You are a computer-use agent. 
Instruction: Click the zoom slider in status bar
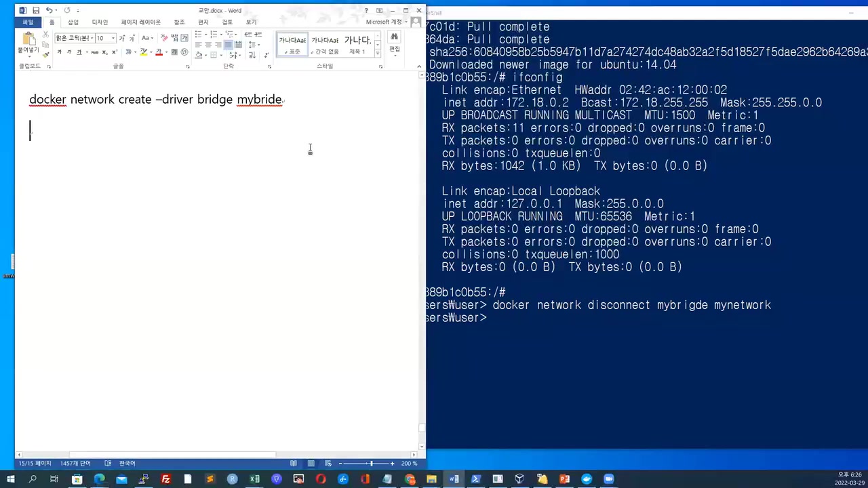[x=371, y=464]
